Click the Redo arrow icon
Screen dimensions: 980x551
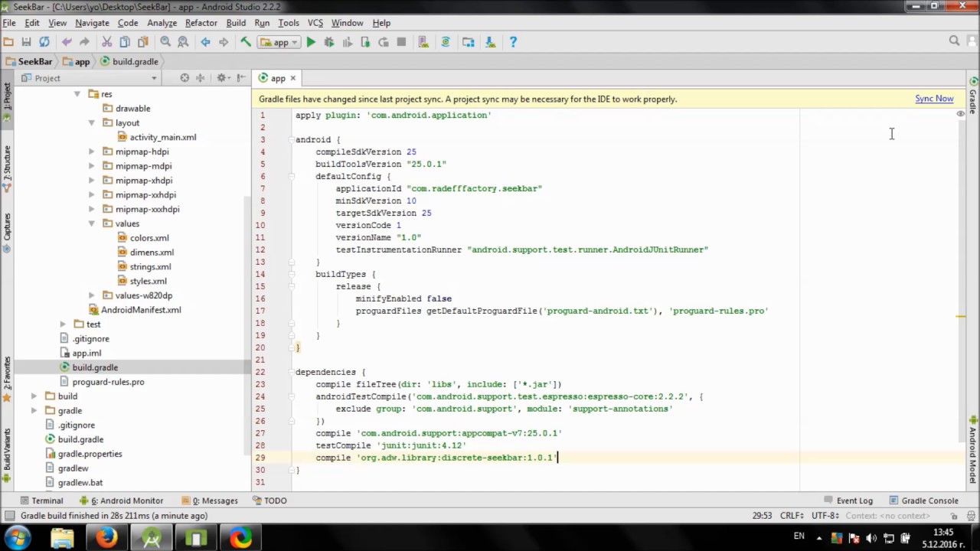point(84,42)
